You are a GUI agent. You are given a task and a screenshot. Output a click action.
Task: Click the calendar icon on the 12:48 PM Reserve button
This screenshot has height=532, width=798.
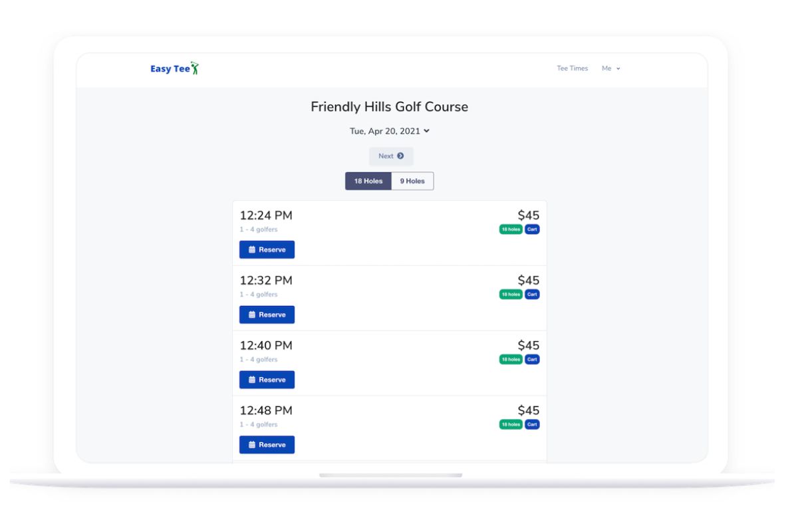click(x=251, y=444)
